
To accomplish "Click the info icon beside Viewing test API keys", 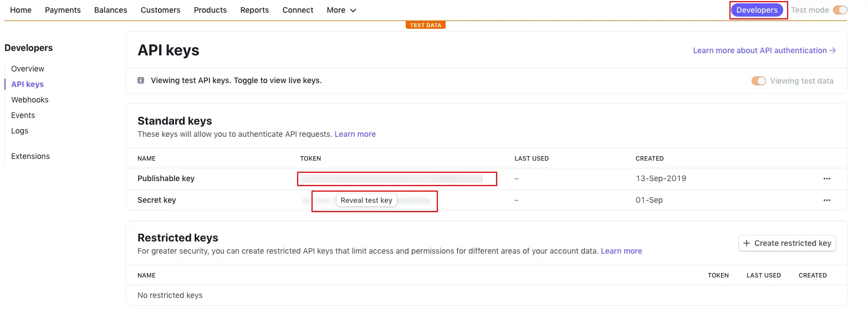I will (141, 80).
